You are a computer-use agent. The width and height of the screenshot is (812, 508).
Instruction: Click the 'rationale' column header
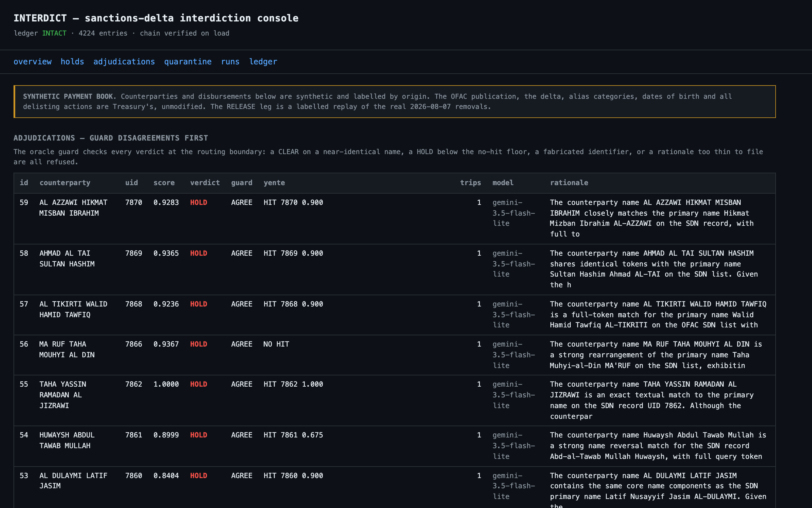pos(569,183)
